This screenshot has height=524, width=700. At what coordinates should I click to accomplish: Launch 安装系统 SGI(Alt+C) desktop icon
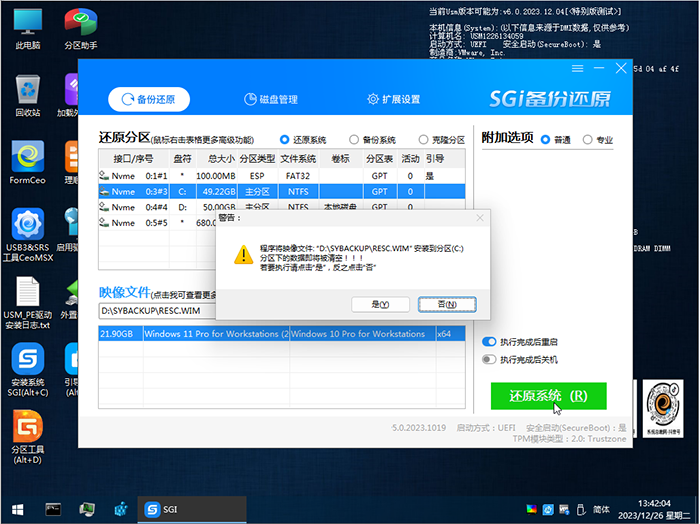pos(28,370)
